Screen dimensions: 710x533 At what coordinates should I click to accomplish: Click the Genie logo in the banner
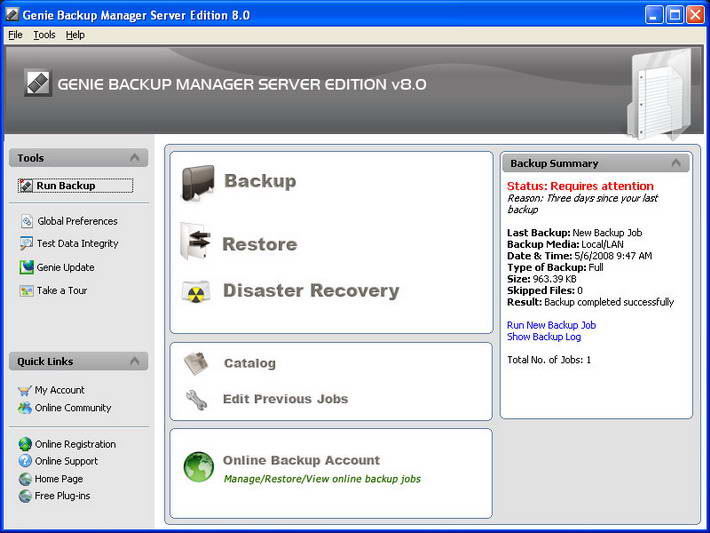pos(38,83)
